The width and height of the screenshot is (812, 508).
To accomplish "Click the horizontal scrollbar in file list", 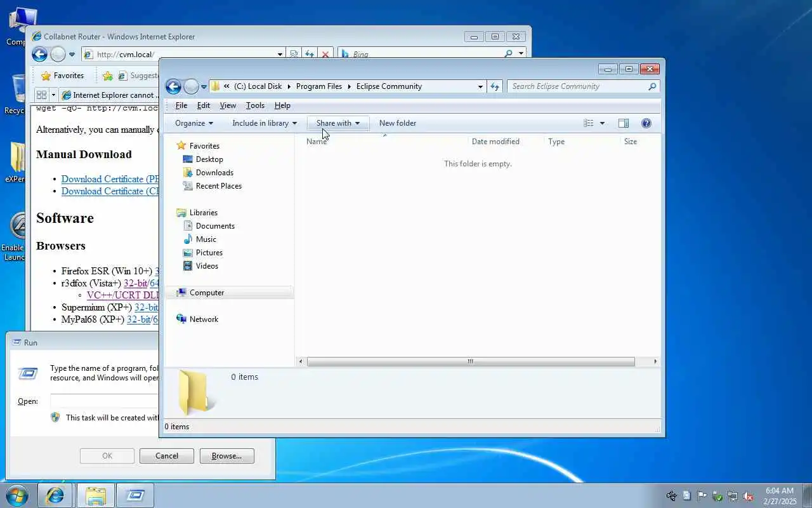I will tap(471, 361).
